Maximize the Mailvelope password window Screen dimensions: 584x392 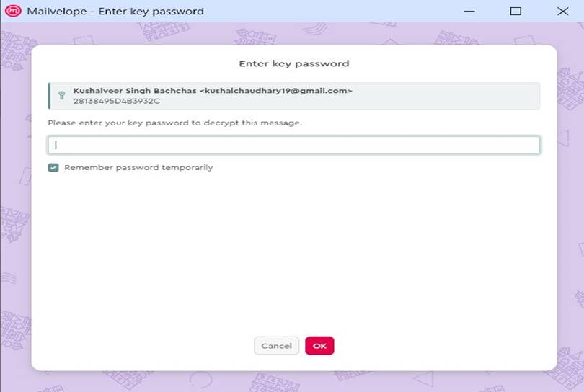(x=516, y=11)
